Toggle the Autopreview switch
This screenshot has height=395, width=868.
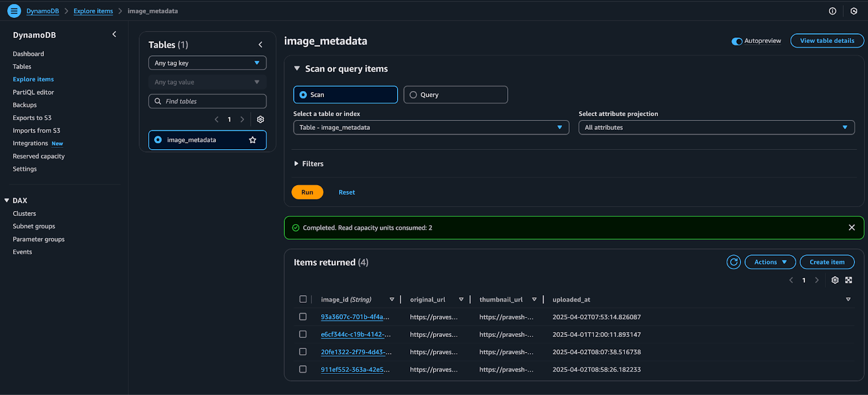[737, 41]
